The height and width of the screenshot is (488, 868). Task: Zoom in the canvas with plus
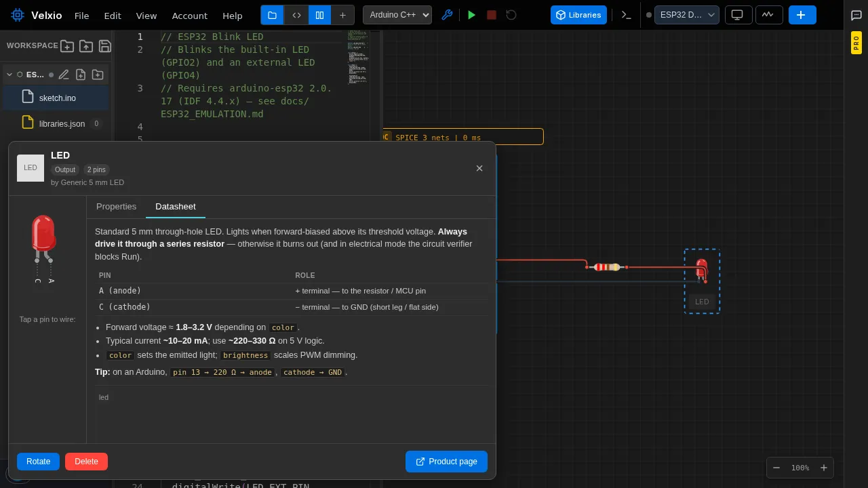824,468
